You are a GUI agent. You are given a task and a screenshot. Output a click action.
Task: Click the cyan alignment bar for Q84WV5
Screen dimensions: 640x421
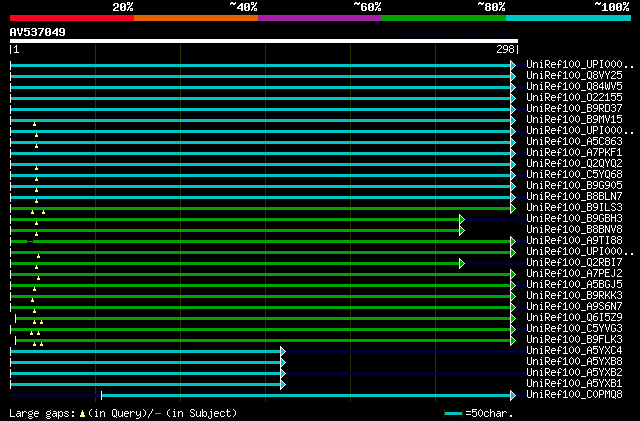260,87
